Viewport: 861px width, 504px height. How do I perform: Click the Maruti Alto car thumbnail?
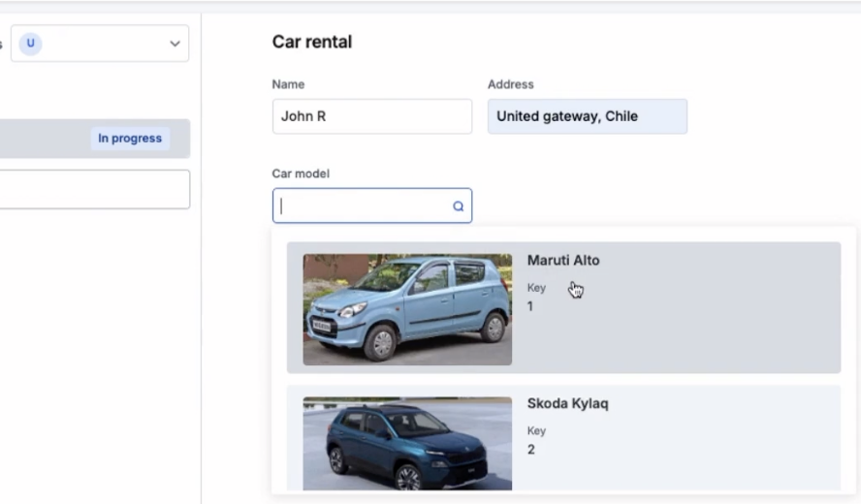click(x=407, y=309)
